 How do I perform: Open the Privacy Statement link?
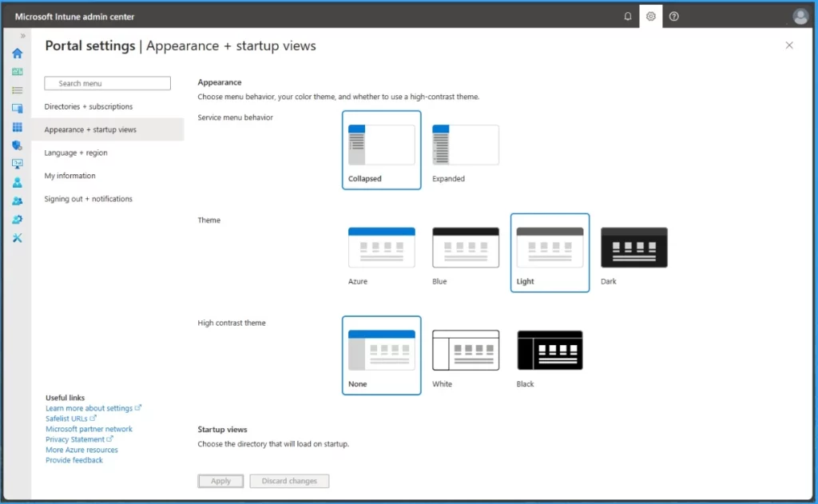79,439
